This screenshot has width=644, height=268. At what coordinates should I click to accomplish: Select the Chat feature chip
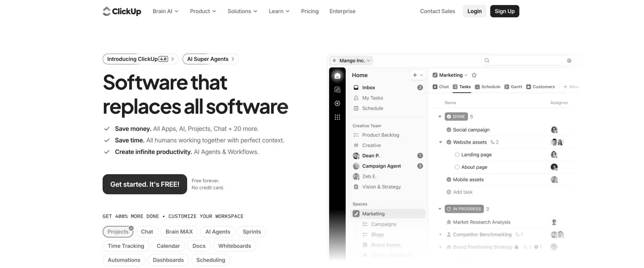pyautogui.click(x=147, y=231)
